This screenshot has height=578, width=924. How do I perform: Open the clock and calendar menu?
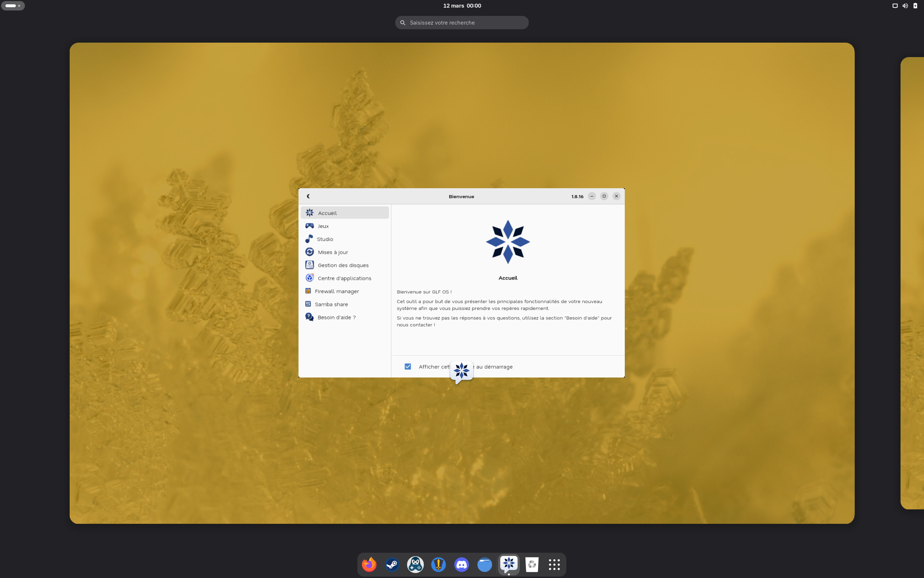point(462,6)
